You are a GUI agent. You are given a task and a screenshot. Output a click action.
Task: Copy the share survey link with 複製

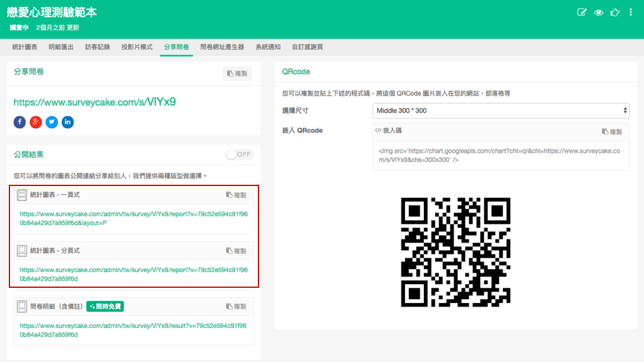pyautogui.click(x=237, y=74)
